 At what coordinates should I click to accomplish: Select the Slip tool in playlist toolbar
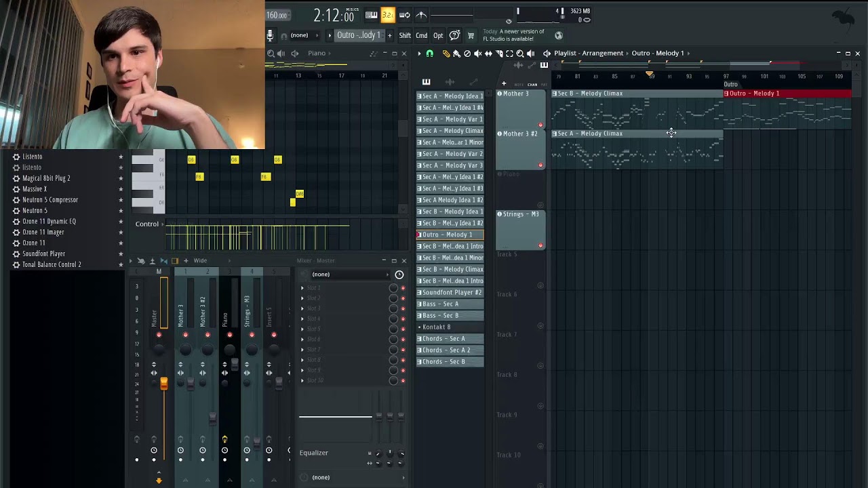click(488, 54)
